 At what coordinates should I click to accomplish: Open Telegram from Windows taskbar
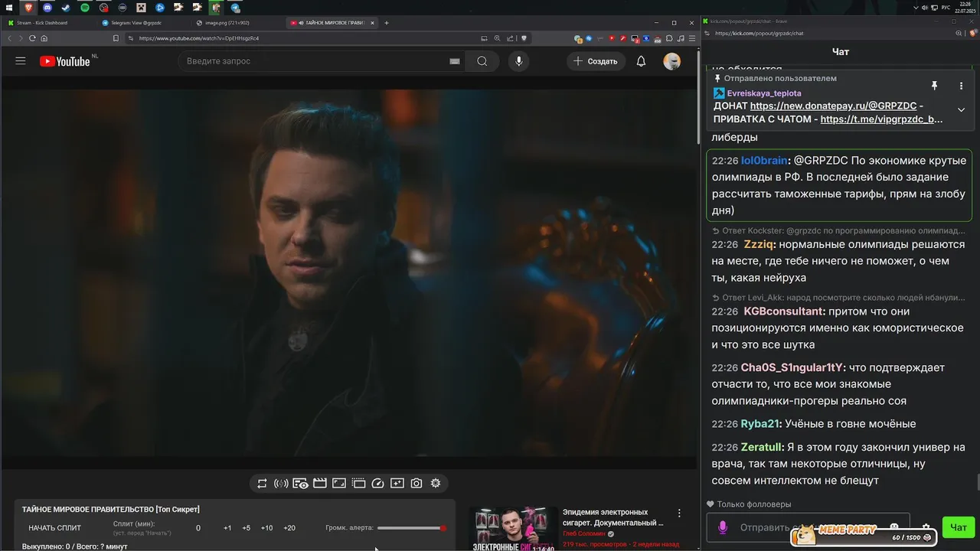235,8
